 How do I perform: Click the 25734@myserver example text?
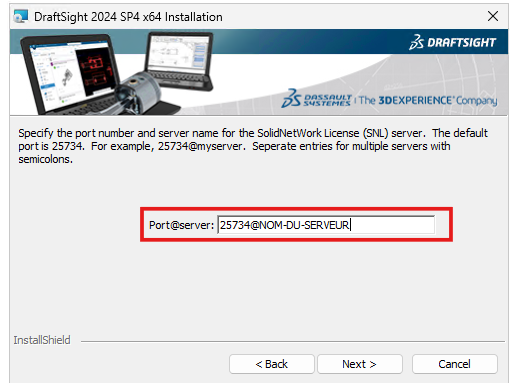click(201, 146)
